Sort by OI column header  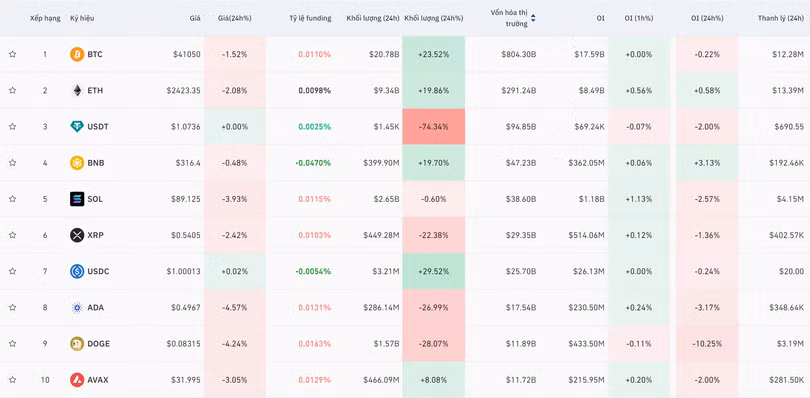tap(600, 18)
